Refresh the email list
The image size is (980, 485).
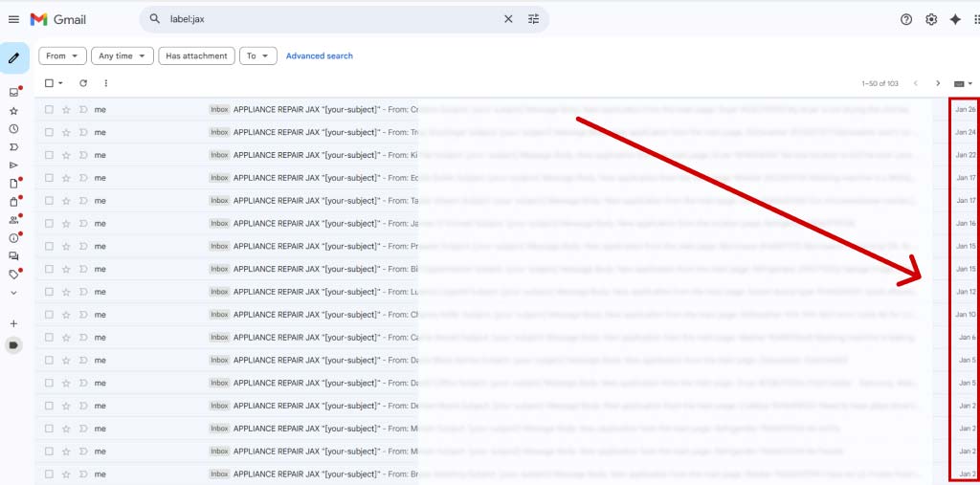click(x=83, y=83)
